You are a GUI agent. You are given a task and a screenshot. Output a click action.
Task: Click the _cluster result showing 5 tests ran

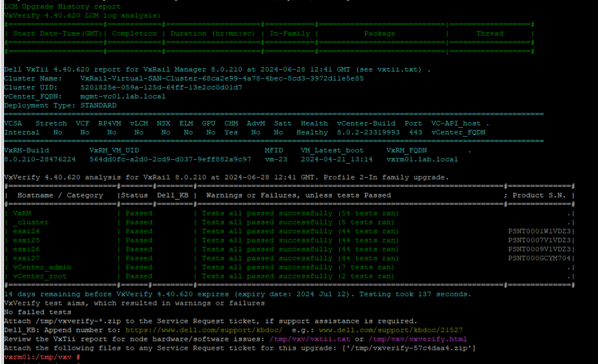[x=298, y=222]
